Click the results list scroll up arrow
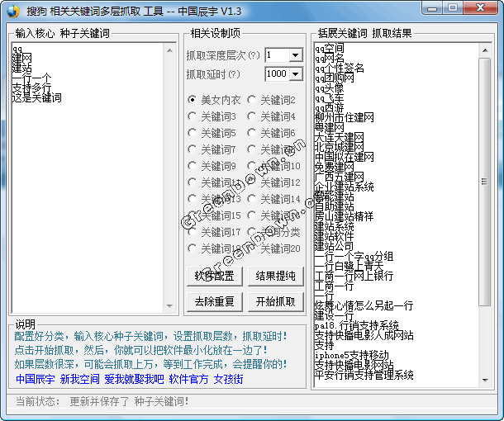 pos(485,50)
